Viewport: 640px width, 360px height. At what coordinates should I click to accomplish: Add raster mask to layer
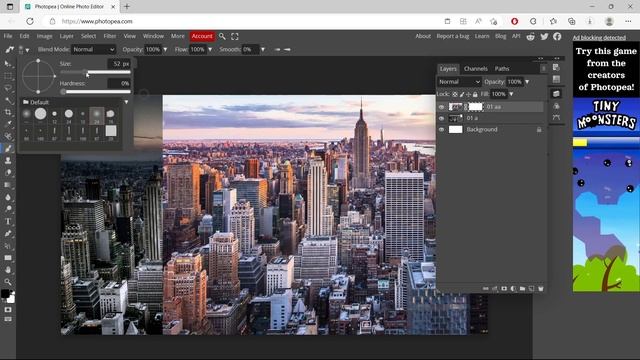point(504,289)
